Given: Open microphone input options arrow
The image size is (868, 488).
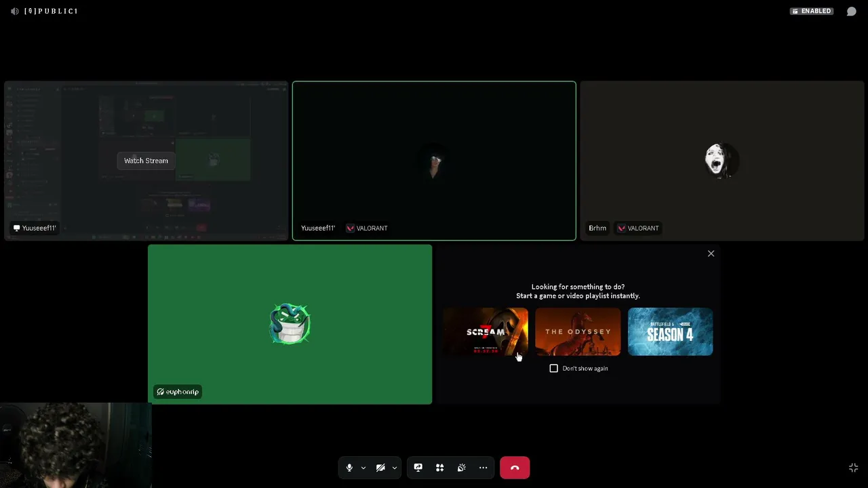Looking at the screenshot, I should pos(363,468).
